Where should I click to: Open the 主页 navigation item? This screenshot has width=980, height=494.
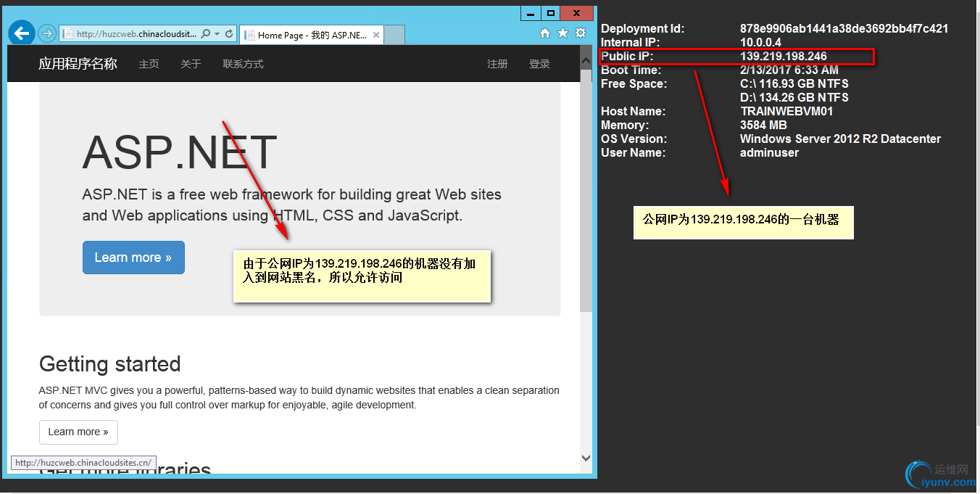pos(149,64)
